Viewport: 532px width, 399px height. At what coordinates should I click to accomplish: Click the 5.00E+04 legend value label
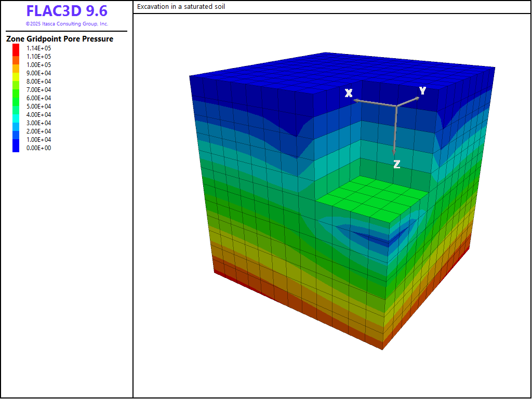click(38, 107)
